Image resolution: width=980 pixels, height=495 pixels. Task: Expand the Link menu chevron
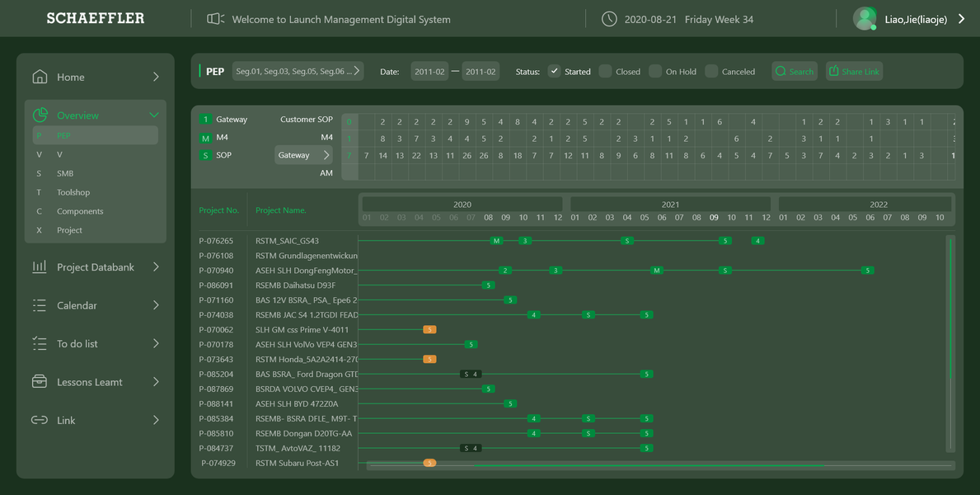tap(156, 420)
